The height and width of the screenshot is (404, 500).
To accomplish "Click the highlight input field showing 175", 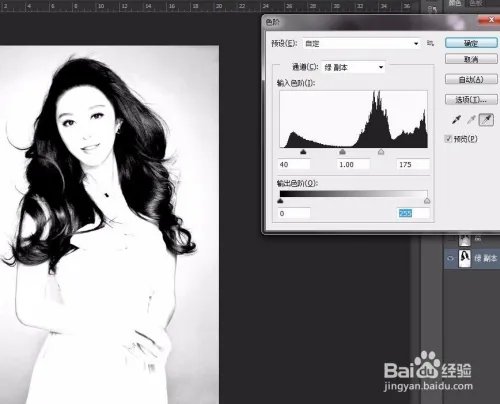I will click(413, 164).
